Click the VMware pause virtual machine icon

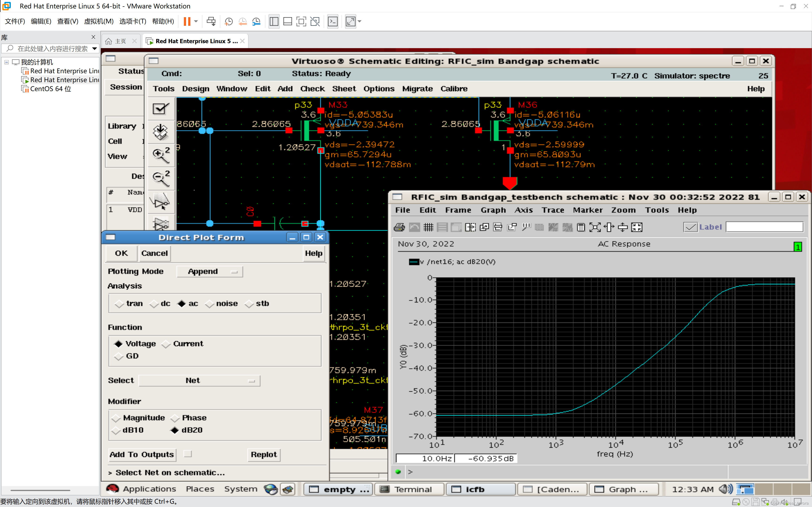pos(187,21)
